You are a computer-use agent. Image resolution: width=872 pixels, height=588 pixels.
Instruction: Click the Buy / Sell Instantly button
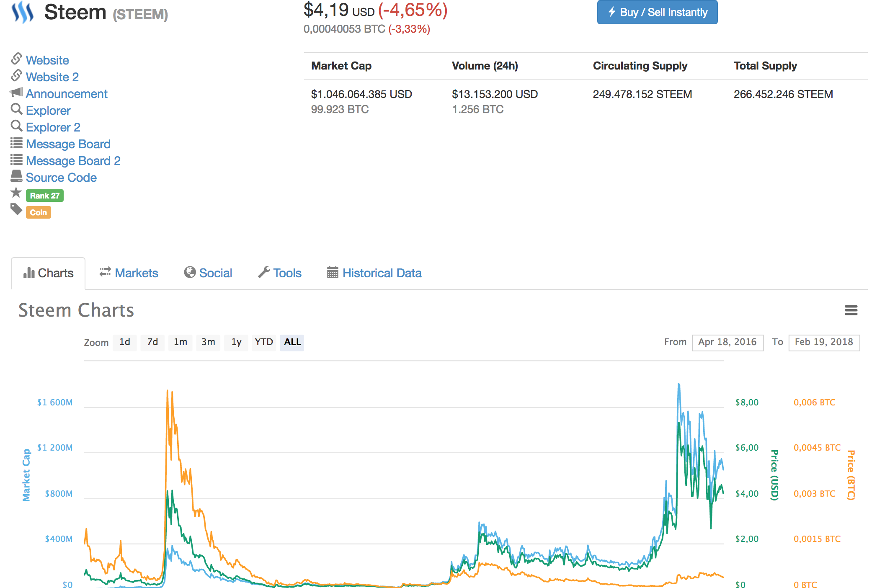click(x=657, y=12)
